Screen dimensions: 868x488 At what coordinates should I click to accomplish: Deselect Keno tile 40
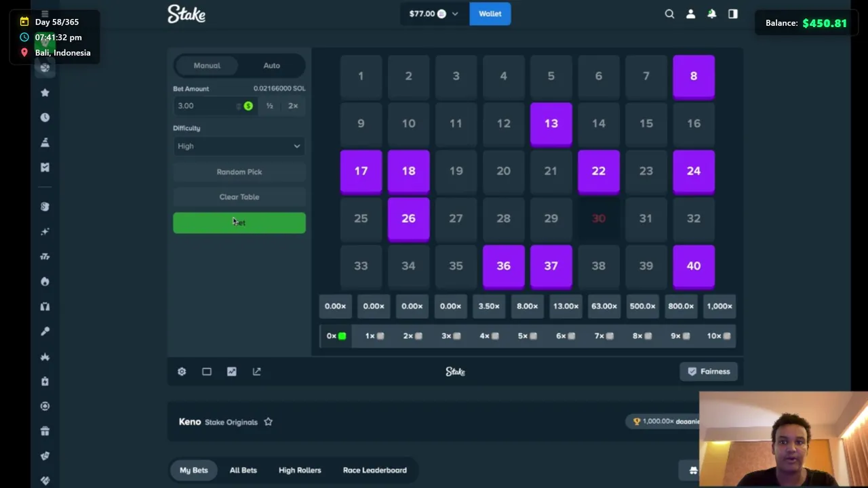click(694, 266)
